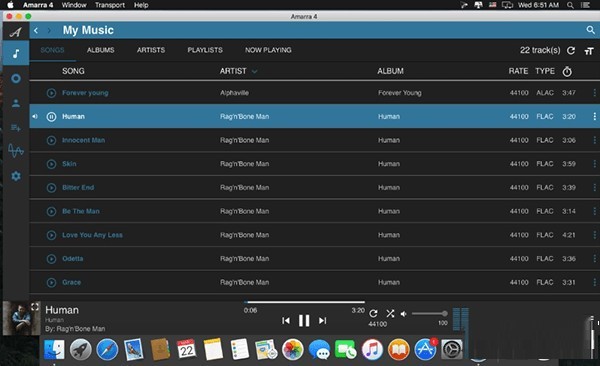Open more options for Bitter End
The image size is (600, 366).
(594, 188)
